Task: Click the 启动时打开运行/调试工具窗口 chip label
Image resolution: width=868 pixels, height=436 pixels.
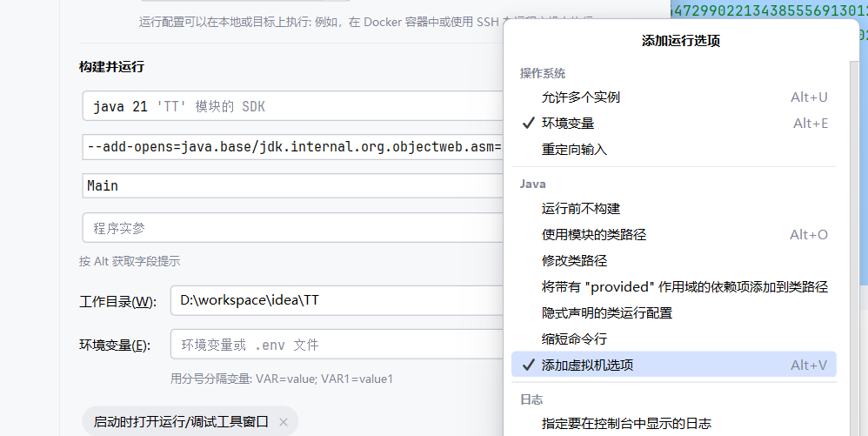Action: tap(180, 421)
